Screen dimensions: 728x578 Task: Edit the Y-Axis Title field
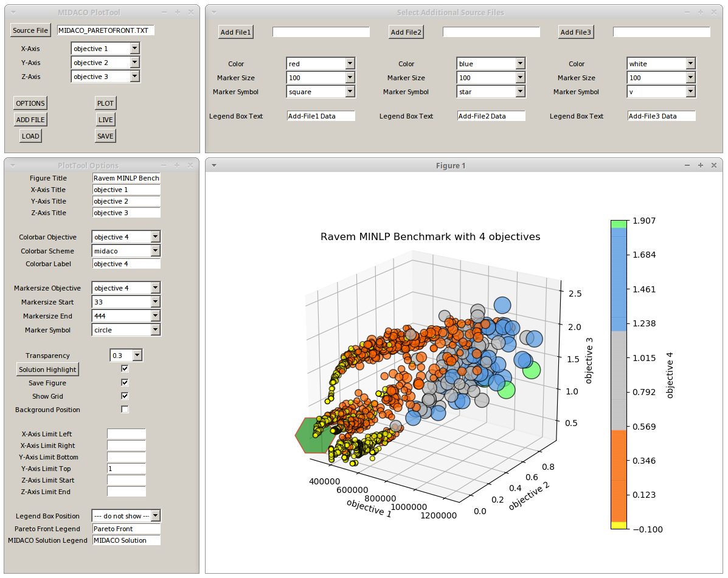coord(127,201)
